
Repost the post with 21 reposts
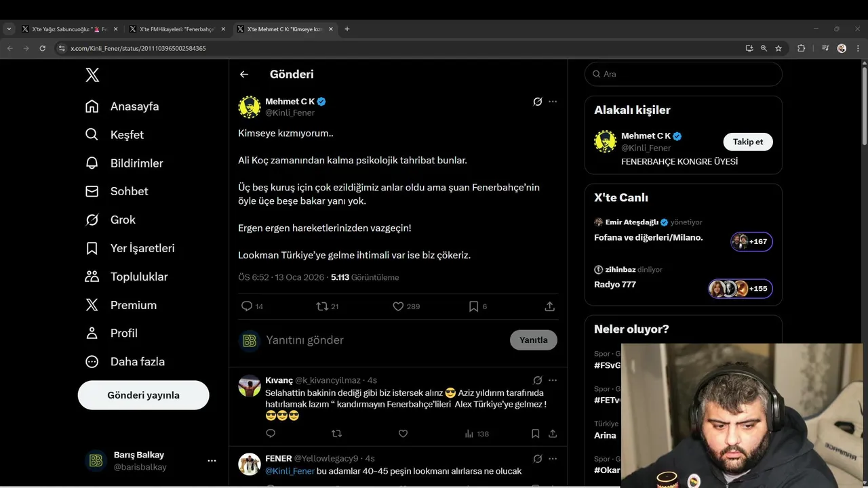coord(328,306)
